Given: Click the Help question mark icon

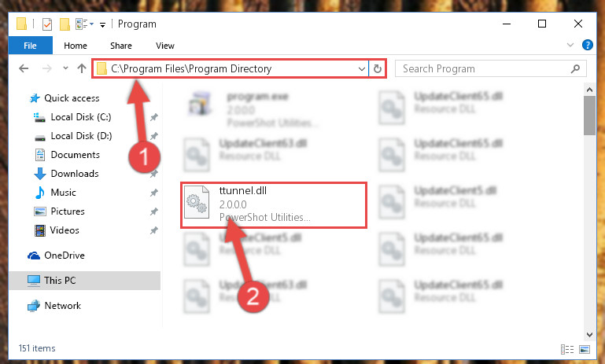Looking at the screenshot, I should (x=587, y=45).
